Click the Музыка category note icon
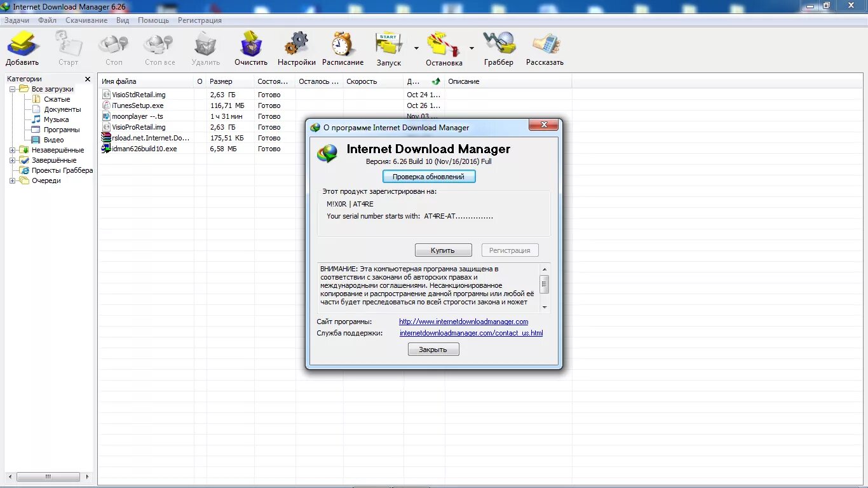 pyautogui.click(x=36, y=119)
